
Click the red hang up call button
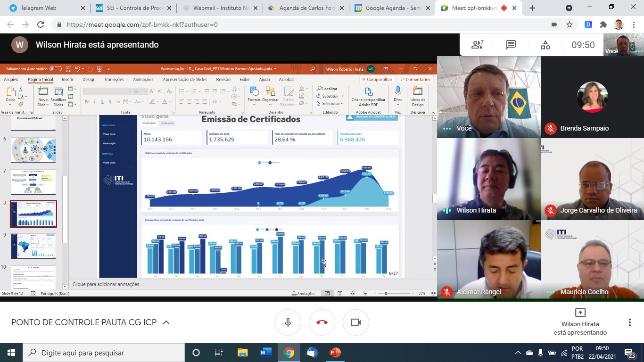(x=322, y=322)
